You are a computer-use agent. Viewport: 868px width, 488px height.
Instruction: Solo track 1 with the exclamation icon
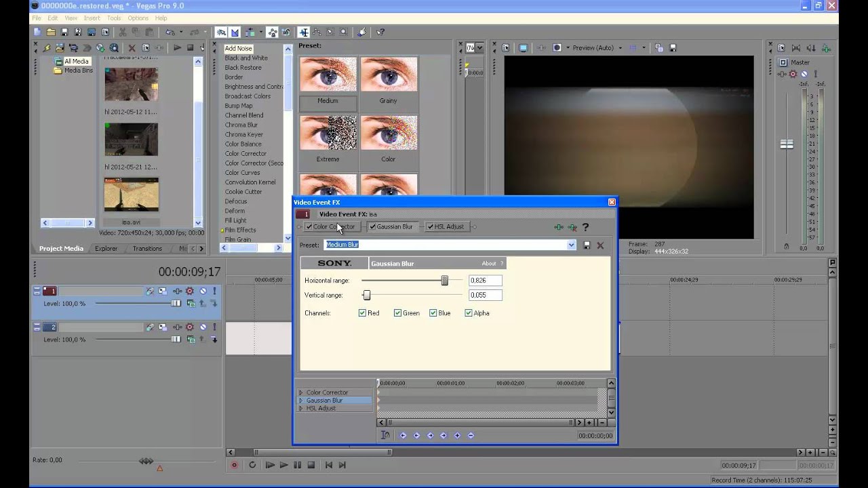(x=215, y=291)
